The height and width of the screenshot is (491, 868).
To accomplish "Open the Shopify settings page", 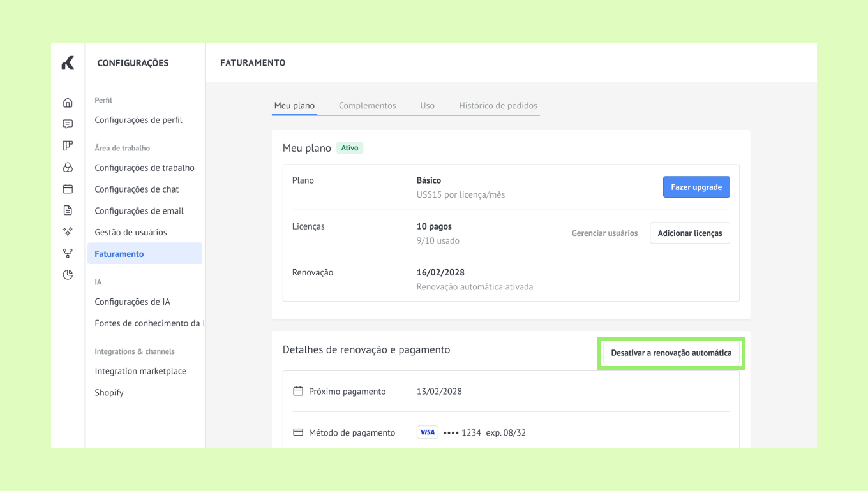I will point(109,393).
